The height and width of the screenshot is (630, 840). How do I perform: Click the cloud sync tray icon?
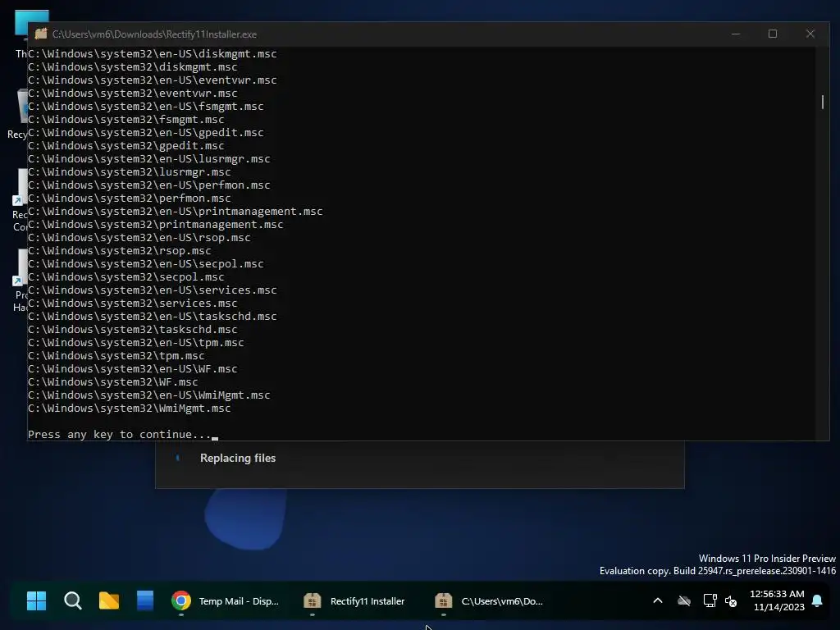(684, 601)
